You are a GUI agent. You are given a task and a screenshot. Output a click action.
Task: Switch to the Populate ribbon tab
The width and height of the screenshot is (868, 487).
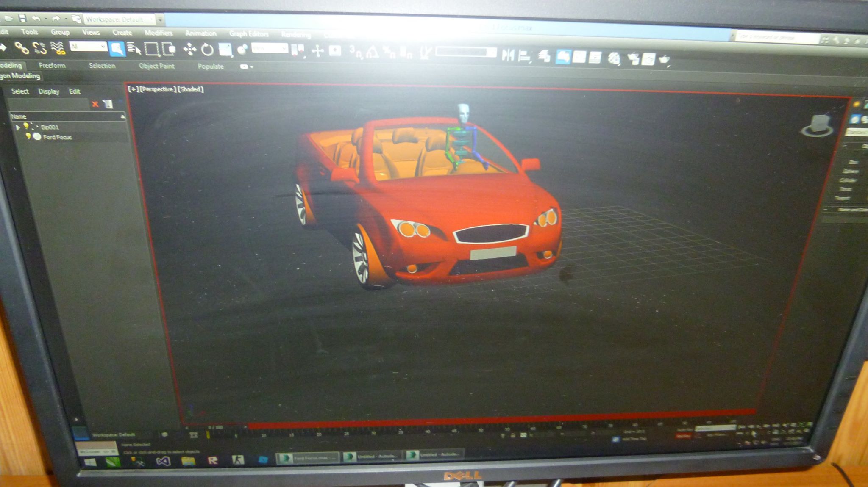pos(211,66)
